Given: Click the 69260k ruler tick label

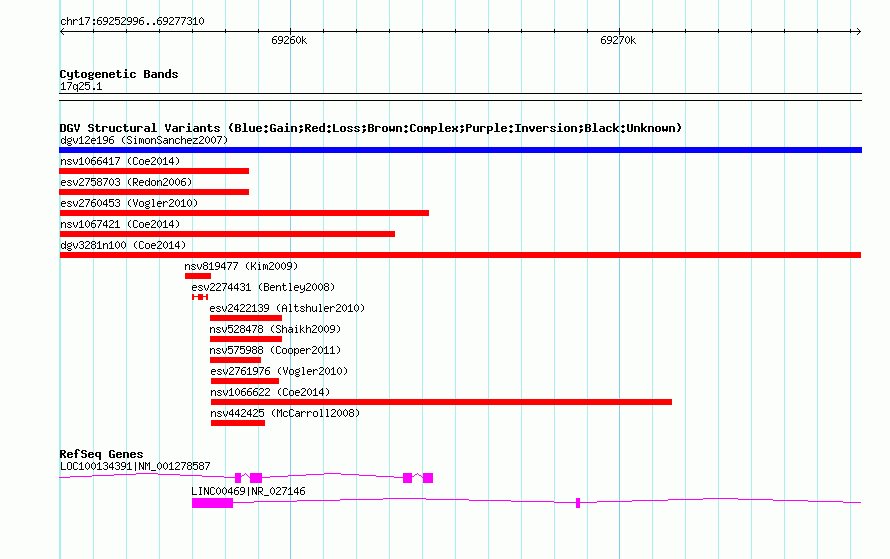Looking at the screenshot, I should (x=289, y=40).
